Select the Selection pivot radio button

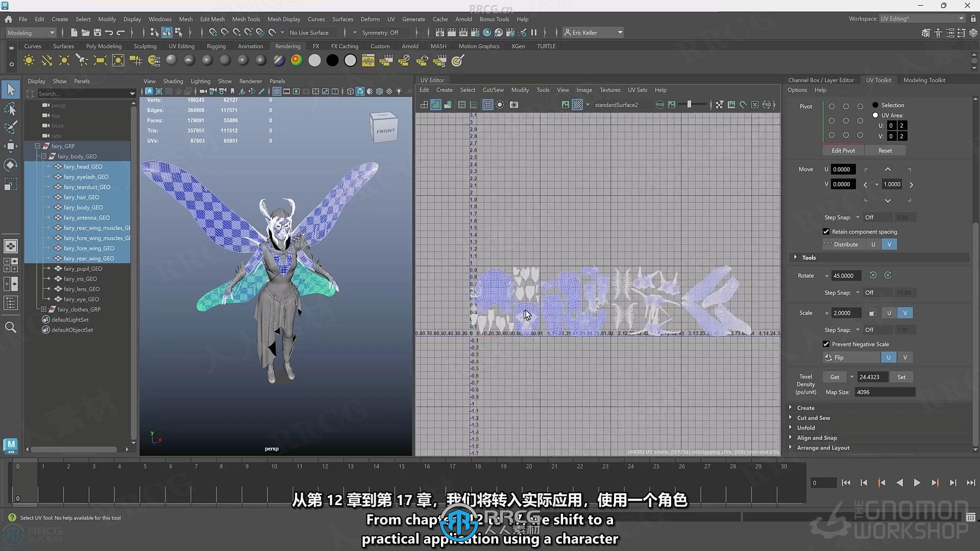[875, 105]
